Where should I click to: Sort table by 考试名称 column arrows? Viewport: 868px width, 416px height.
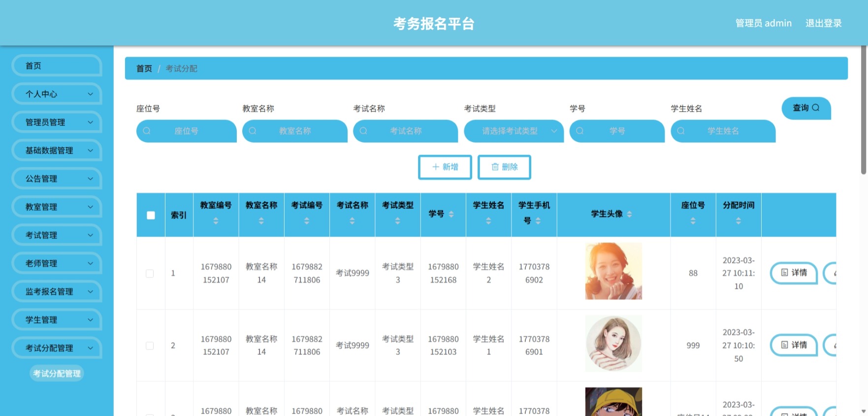(352, 221)
